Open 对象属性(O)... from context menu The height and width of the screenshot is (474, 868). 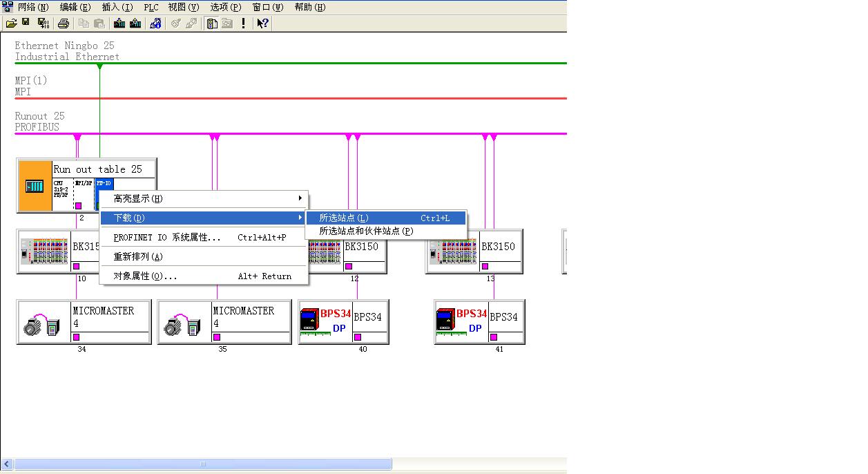[203, 276]
